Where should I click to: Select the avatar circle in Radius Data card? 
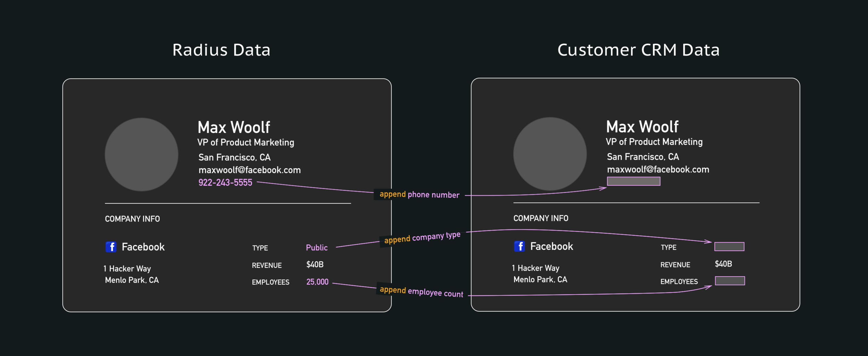coord(142,154)
